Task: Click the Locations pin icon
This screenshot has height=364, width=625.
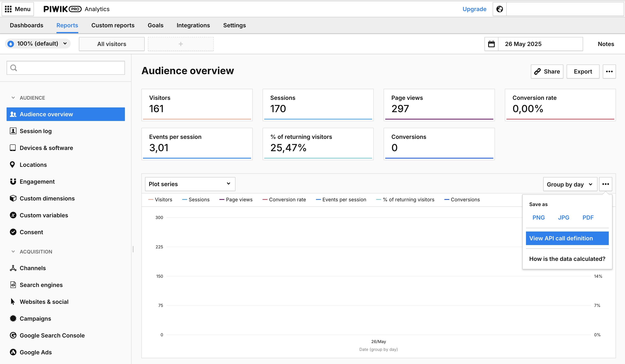Action: (12, 165)
